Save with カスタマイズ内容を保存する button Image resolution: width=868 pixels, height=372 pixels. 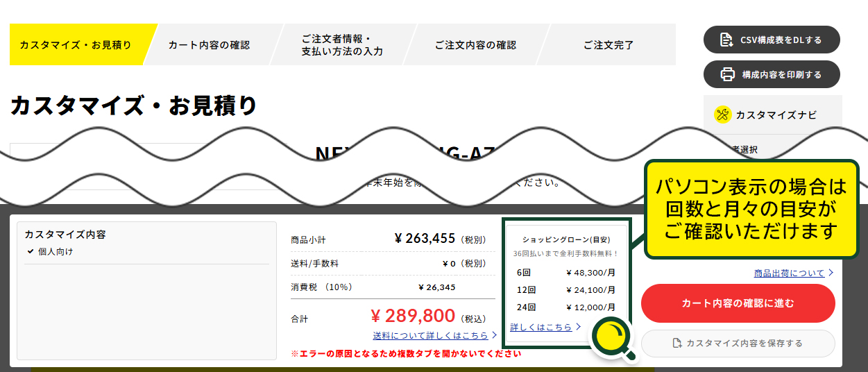[738, 344]
